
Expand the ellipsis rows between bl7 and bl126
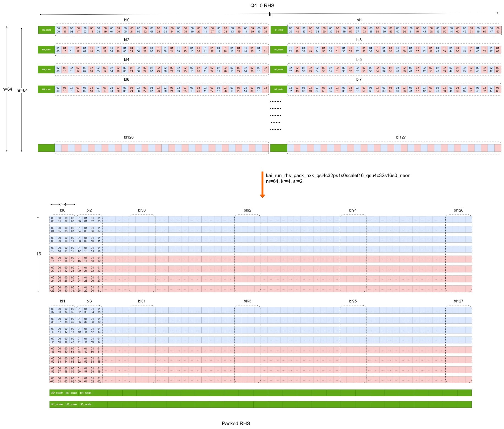coord(276,116)
